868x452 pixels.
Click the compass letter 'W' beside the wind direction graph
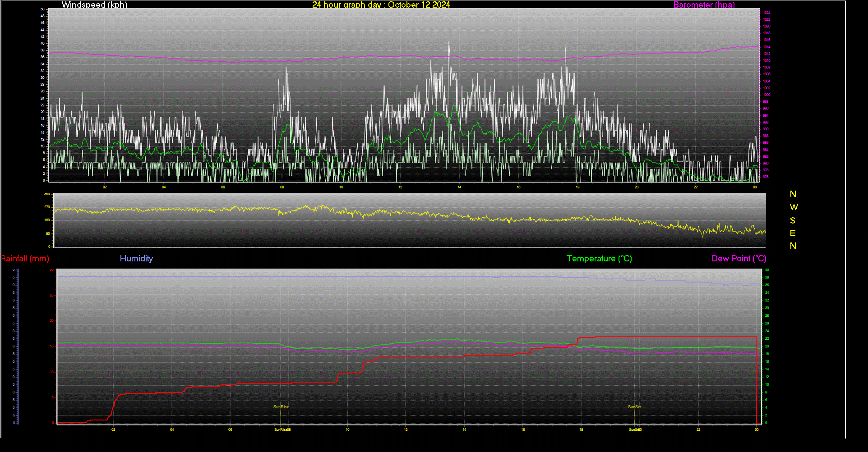coord(794,207)
